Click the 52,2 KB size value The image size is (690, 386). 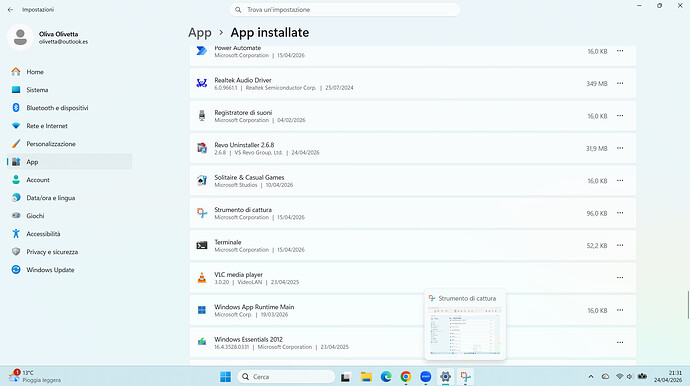[597, 246]
